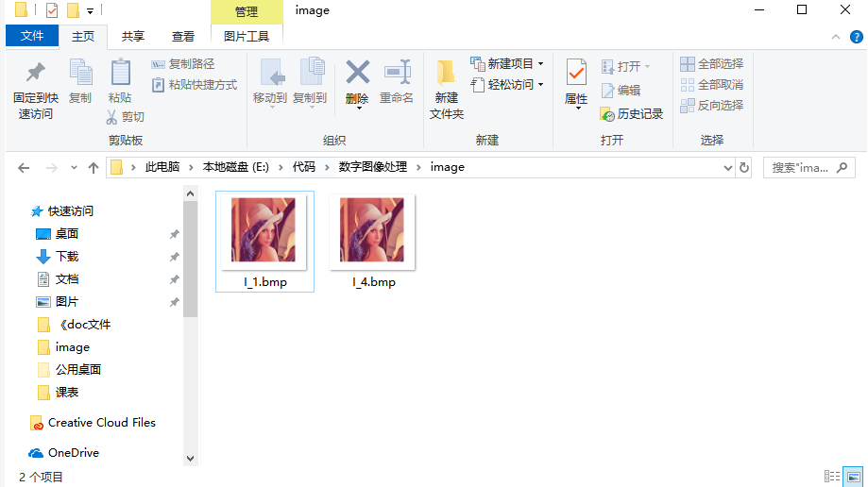Switch to the Home (主页) ribbon tab
This screenshot has height=487, width=868.
point(83,37)
